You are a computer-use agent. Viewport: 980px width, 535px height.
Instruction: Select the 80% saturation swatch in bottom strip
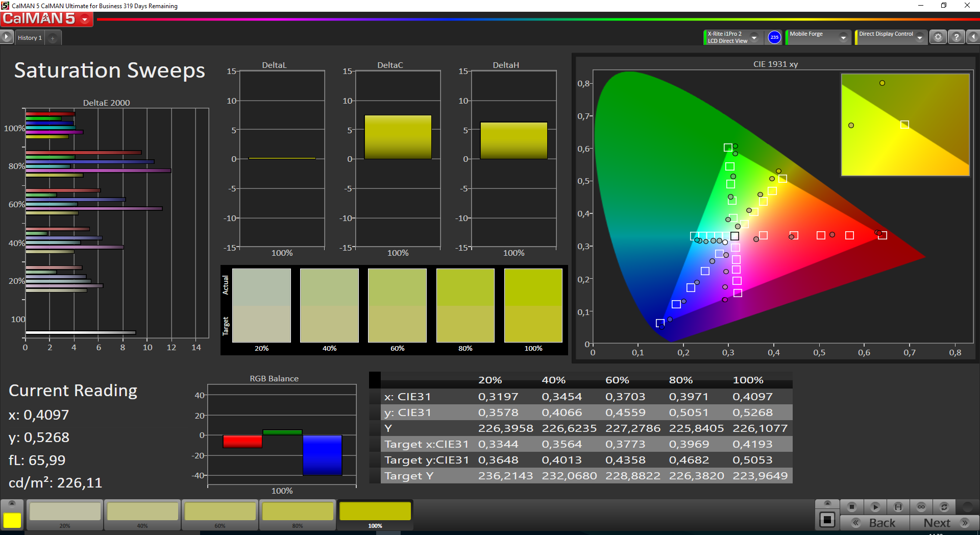pyautogui.click(x=298, y=515)
